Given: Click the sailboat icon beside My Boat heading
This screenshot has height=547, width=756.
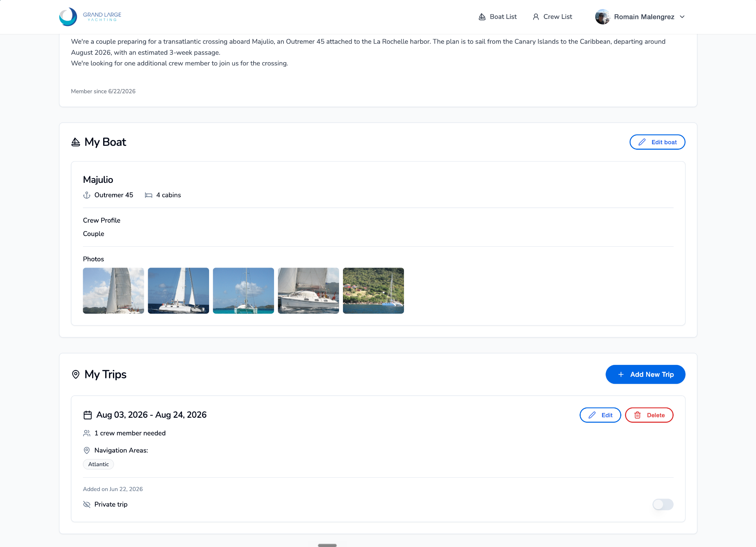Looking at the screenshot, I should tap(76, 142).
